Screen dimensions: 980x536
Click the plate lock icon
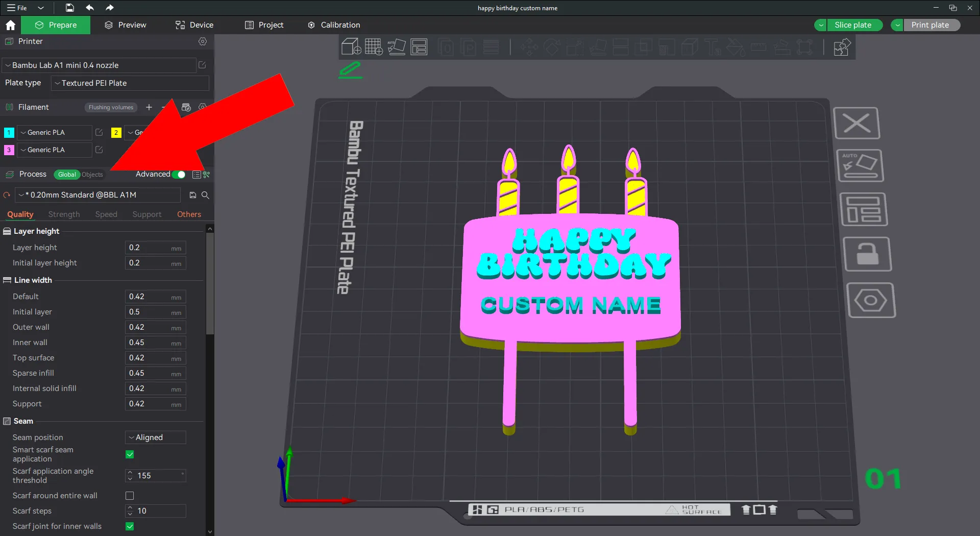868,254
